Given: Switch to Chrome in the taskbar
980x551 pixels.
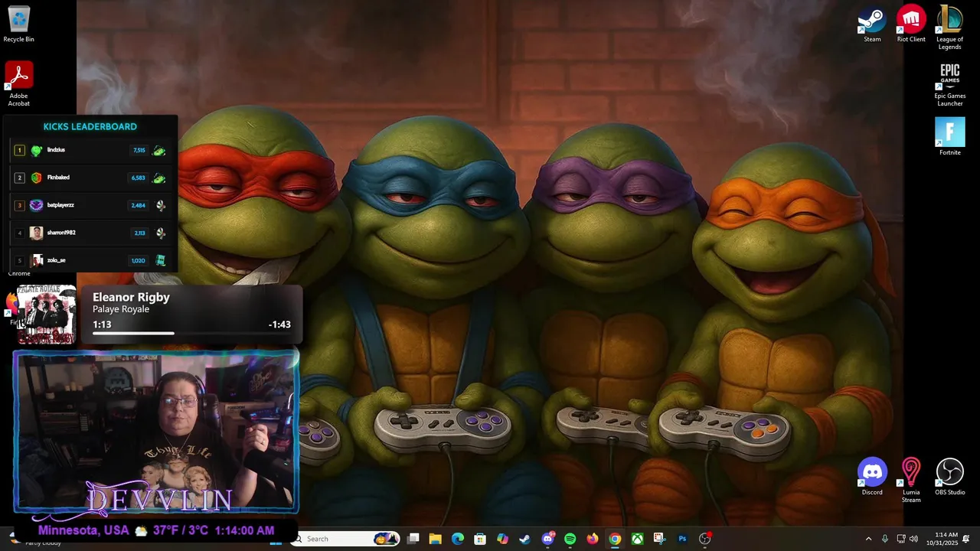Looking at the screenshot, I should tap(615, 539).
